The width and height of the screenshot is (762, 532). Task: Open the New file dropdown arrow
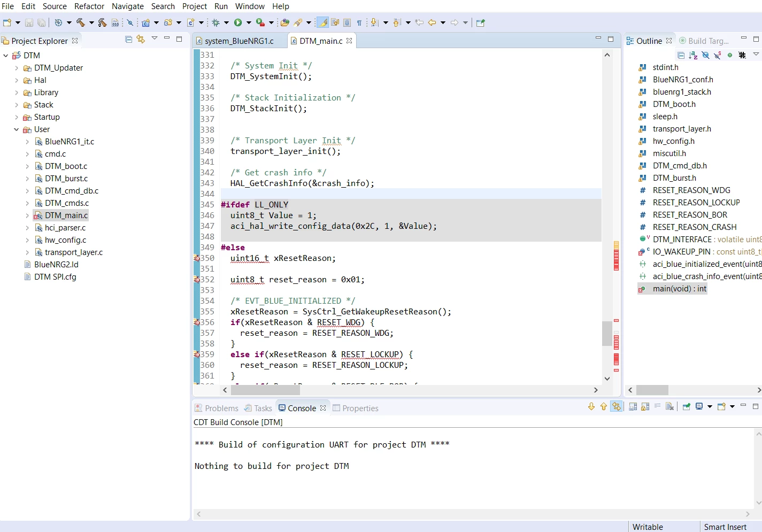[x=18, y=22]
